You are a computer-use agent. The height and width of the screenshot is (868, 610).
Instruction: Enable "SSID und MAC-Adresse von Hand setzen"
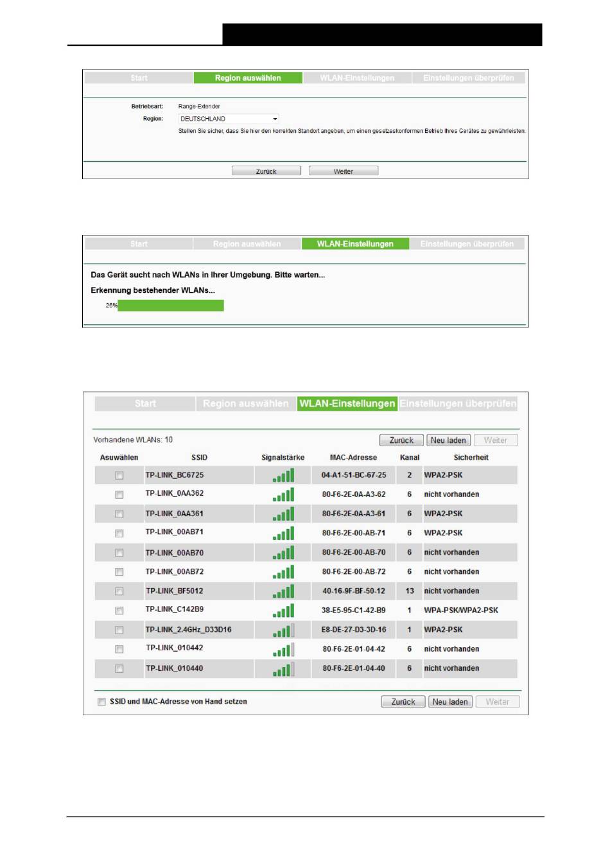click(101, 702)
